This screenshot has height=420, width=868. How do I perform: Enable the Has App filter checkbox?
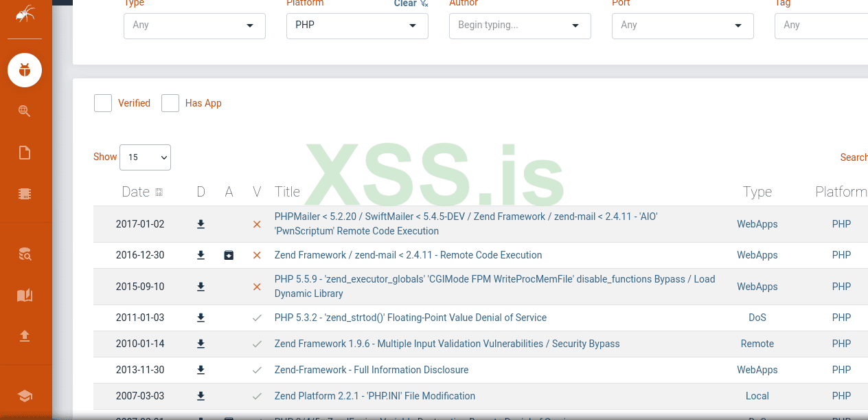click(x=170, y=103)
